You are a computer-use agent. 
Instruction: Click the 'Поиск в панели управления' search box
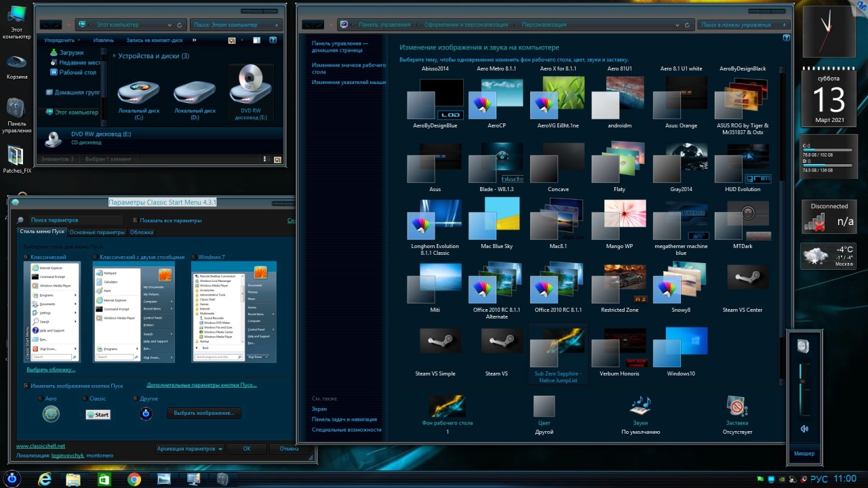(x=745, y=25)
